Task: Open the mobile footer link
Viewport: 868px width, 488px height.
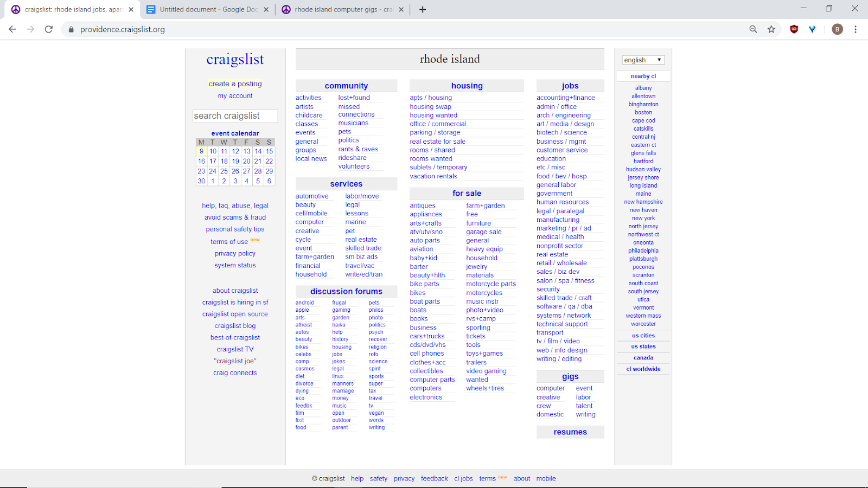Action: tap(546, 479)
